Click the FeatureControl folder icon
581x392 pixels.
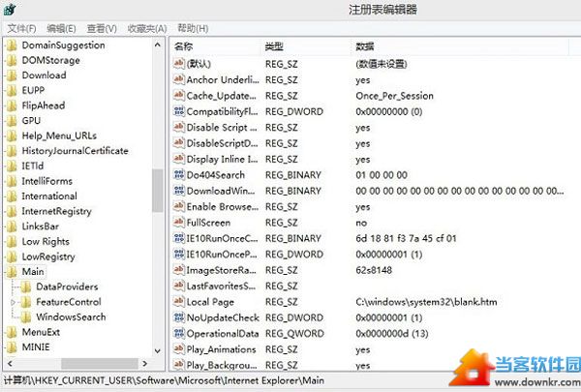point(26,302)
